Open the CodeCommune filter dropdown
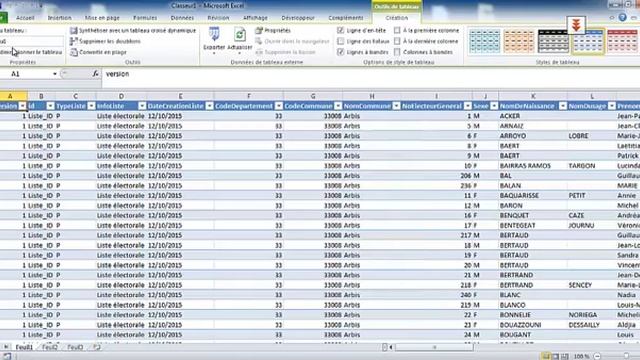 [338, 106]
